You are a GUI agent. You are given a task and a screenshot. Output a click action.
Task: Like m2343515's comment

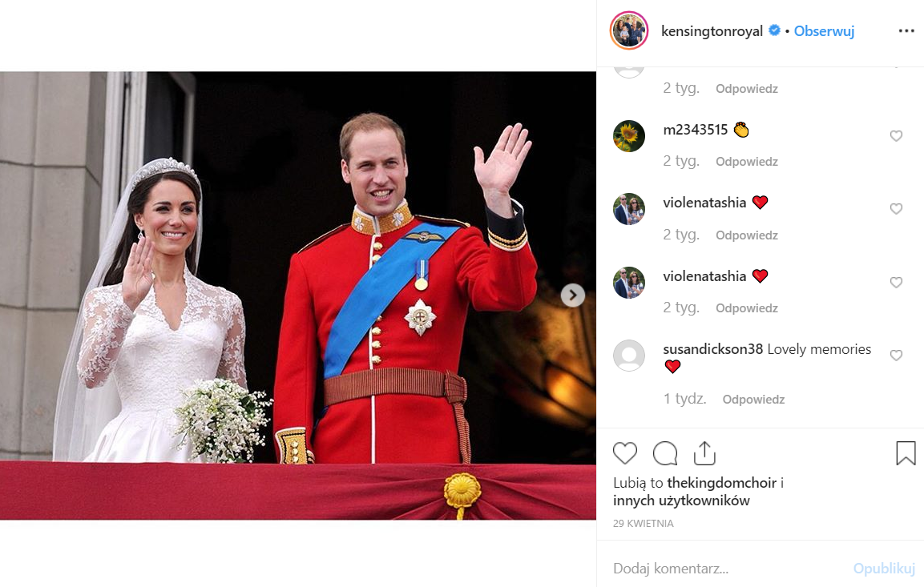[x=896, y=136]
